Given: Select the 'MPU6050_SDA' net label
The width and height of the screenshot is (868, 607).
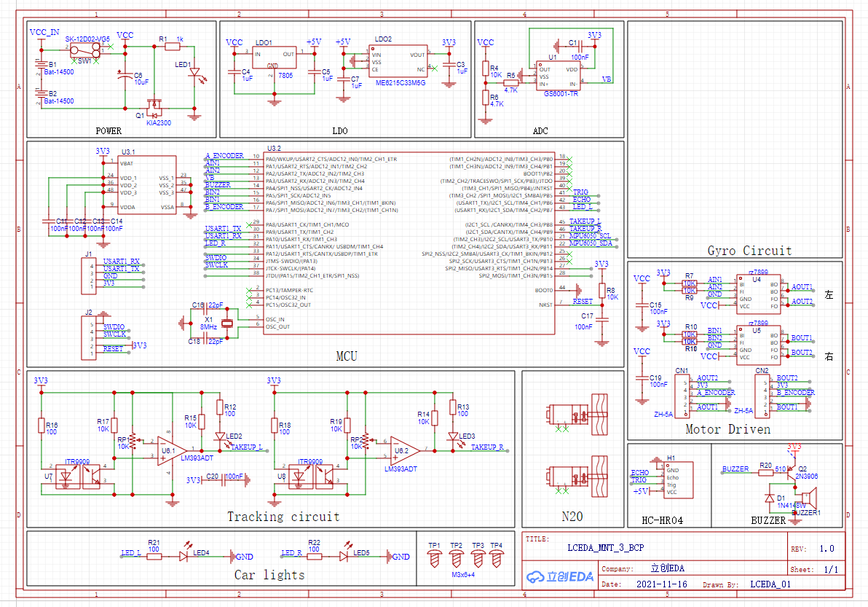Looking at the screenshot, I should pyautogui.click(x=591, y=243).
